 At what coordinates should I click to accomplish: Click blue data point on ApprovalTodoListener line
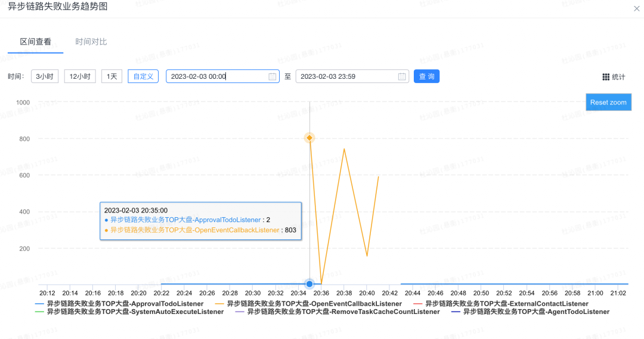coord(309,283)
